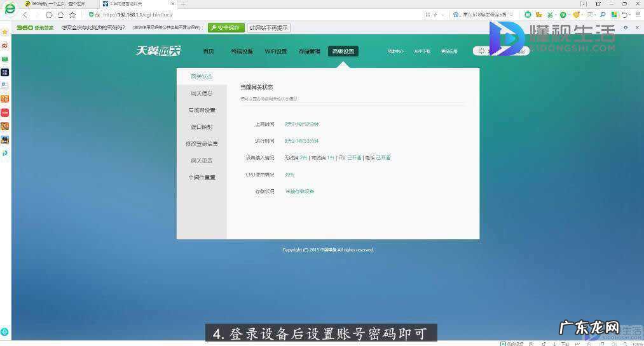Click the Copyright 2015 footer text
The width and height of the screenshot is (644, 346).
tap(328, 250)
